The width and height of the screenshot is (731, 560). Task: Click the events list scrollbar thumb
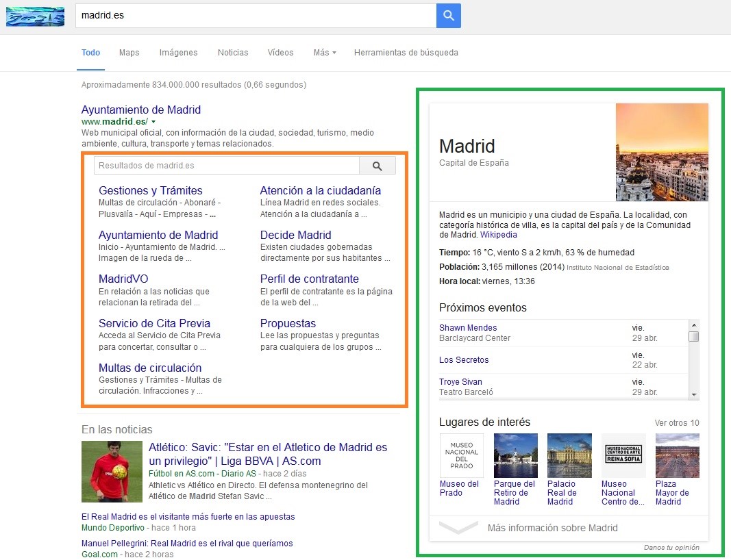(694, 336)
